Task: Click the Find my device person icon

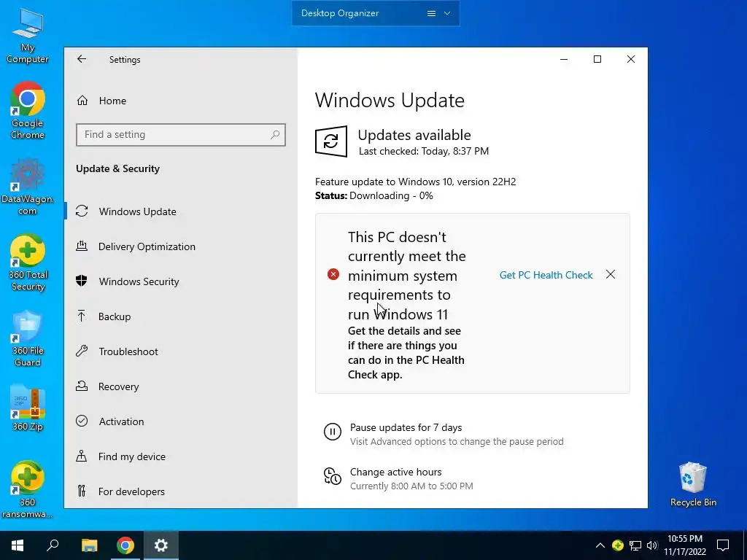Action: click(82, 456)
